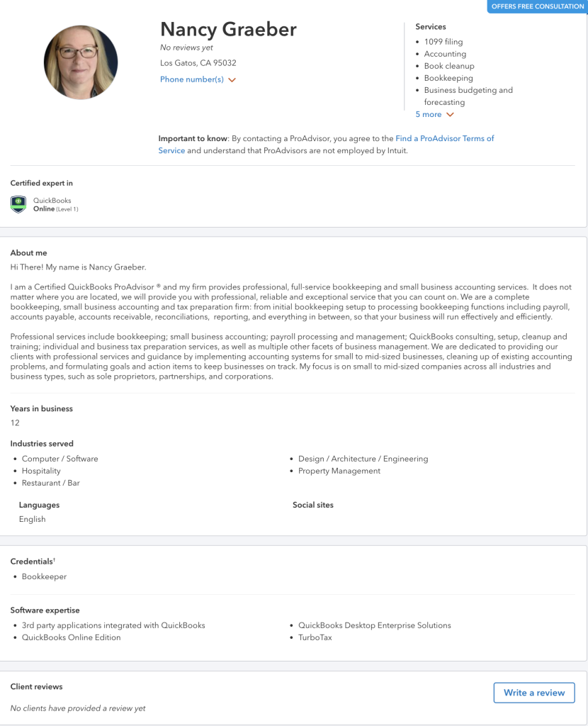Click the QuickBooks Online certification badge icon

pyautogui.click(x=18, y=204)
